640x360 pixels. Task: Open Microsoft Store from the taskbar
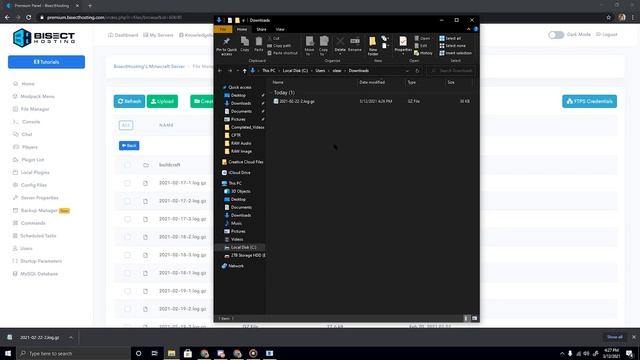point(188,353)
